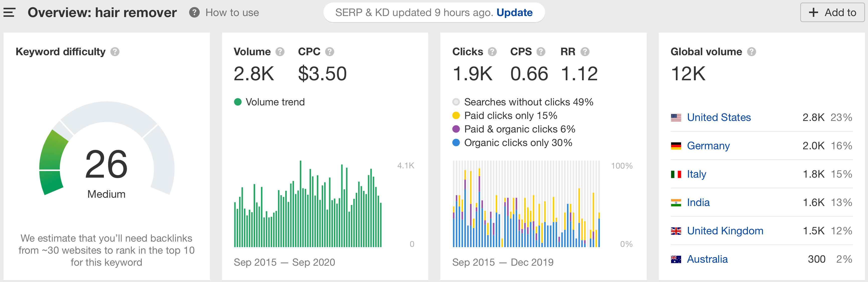868x282 pixels.
Task: Open the United States volume link
Action: tap(719, 117)
